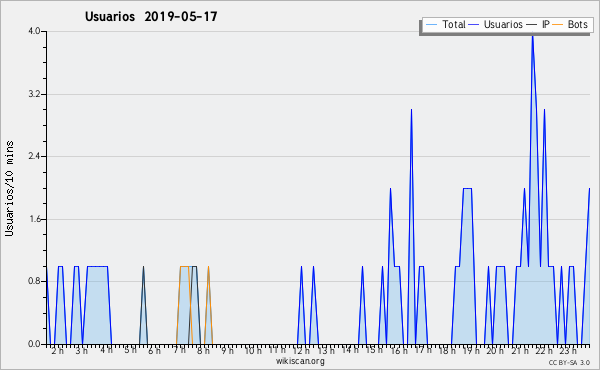Click the '16 h' x-axis label
This screenshot has height=370, width=600.
tap(399, 350)
